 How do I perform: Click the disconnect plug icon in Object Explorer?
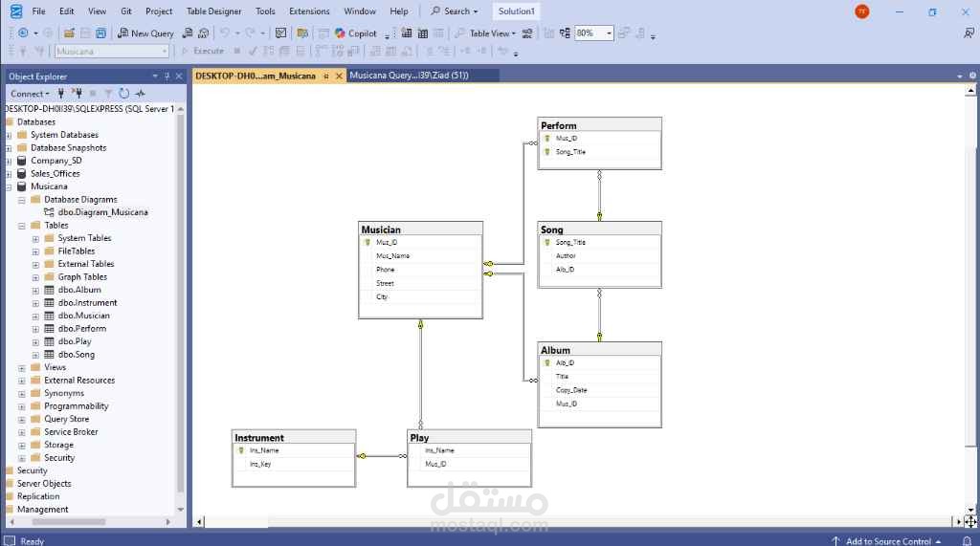pos(77,94)
